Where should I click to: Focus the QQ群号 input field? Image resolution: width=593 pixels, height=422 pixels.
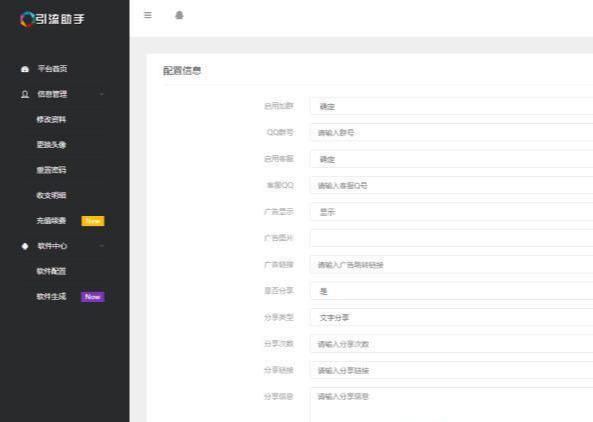point(452,132)
